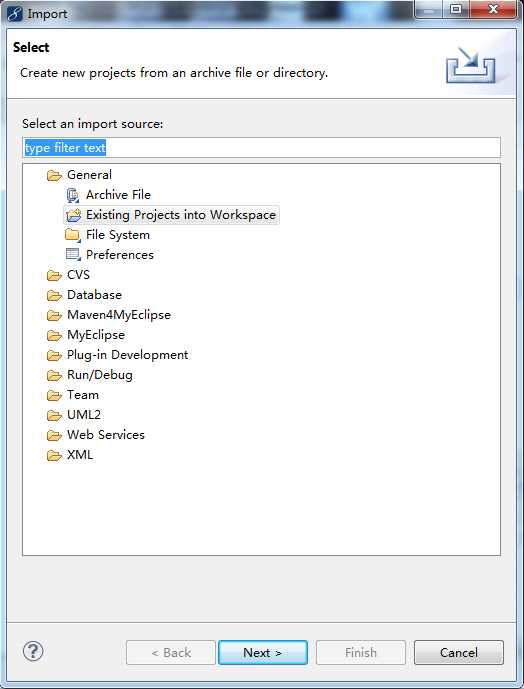The height and width of the screenshot is (689, 524).
Task: Click the File System folder icon
Action: pyautogui.click(x=73, y=235)
